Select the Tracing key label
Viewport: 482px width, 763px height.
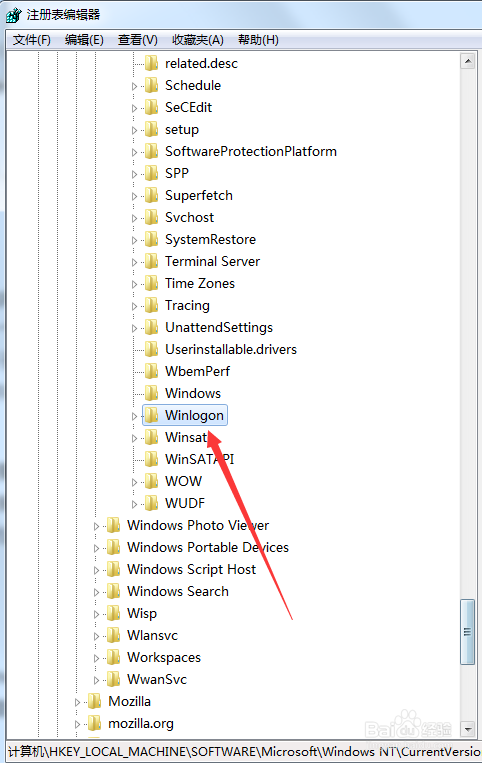point(187,306)
